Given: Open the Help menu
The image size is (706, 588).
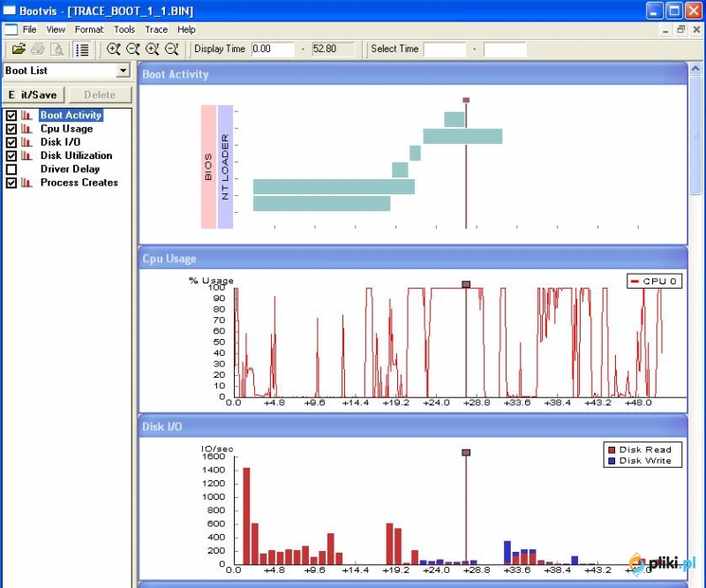Looking at the screenshot, I should [186, 30].
